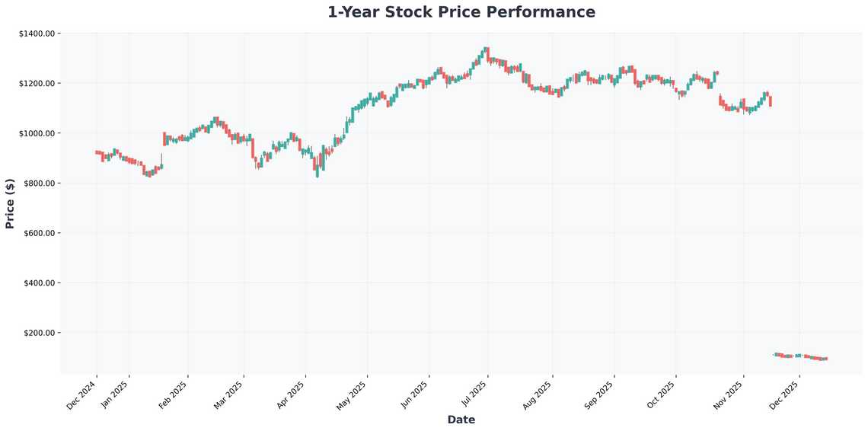Image resolution: width=868 pixels, height=431 pixels.
Task: Click the "Sep 2025" date tick label
Action: tap(600, 395)
